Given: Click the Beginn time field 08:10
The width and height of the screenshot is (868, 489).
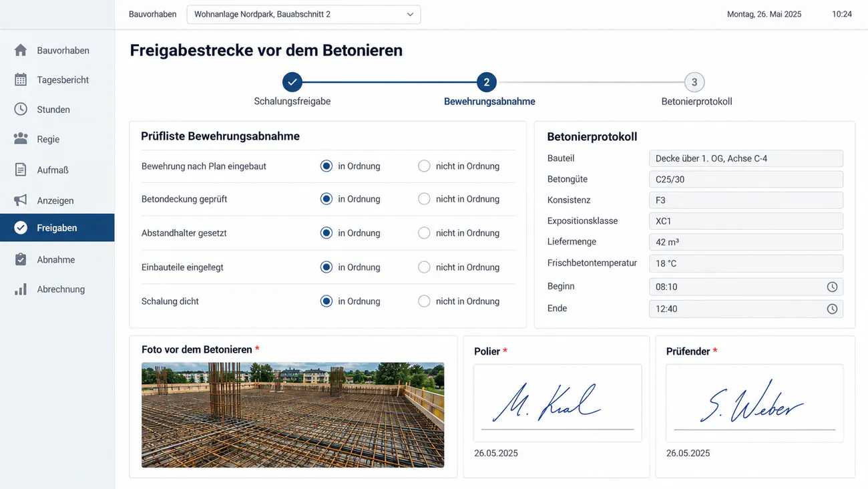Looking at the screenshot, I should [x=746, y=287].
